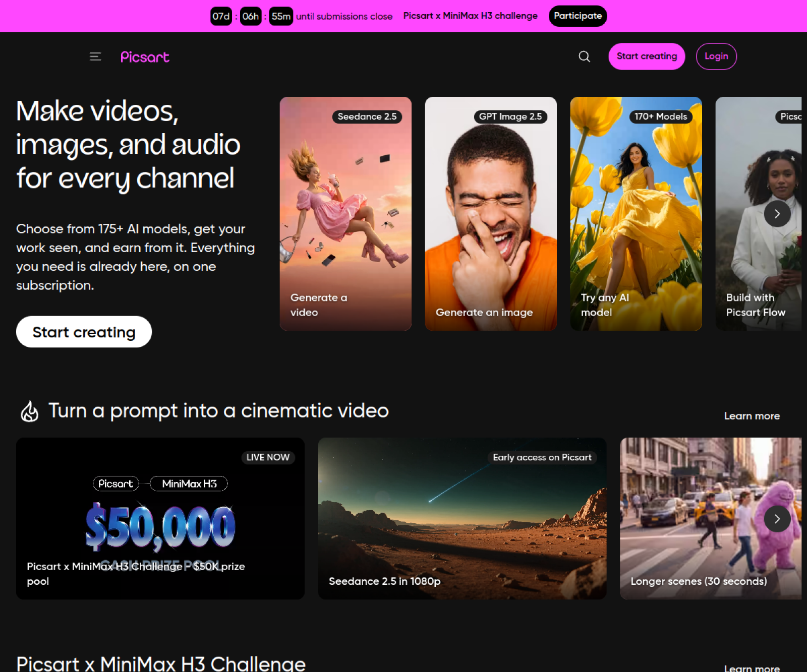This screenshot has width=807, height=672.
Task: Open the search magnifier icon
Action: pos(584,56)
